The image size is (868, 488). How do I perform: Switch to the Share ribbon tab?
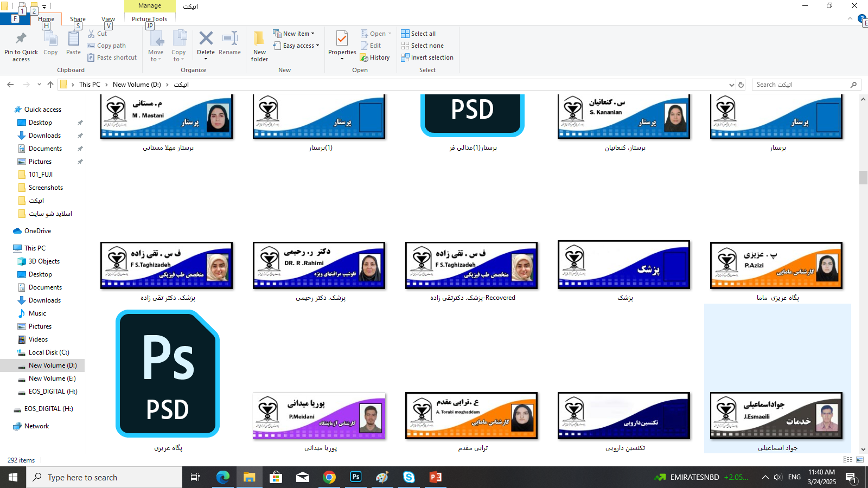coord(78,19)
